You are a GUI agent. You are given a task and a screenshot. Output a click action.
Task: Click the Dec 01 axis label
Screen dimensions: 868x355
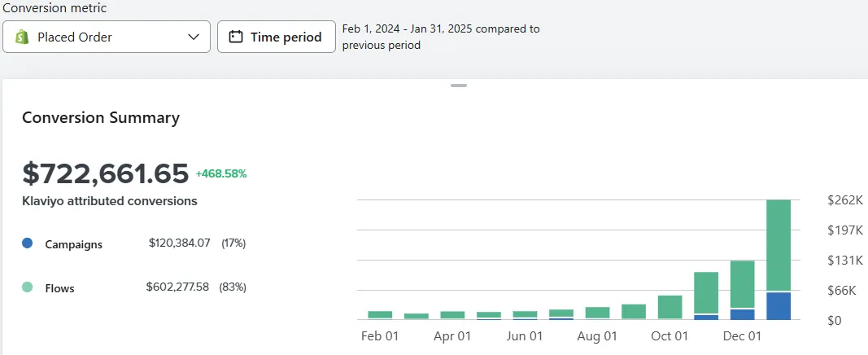tap(743, 335)
